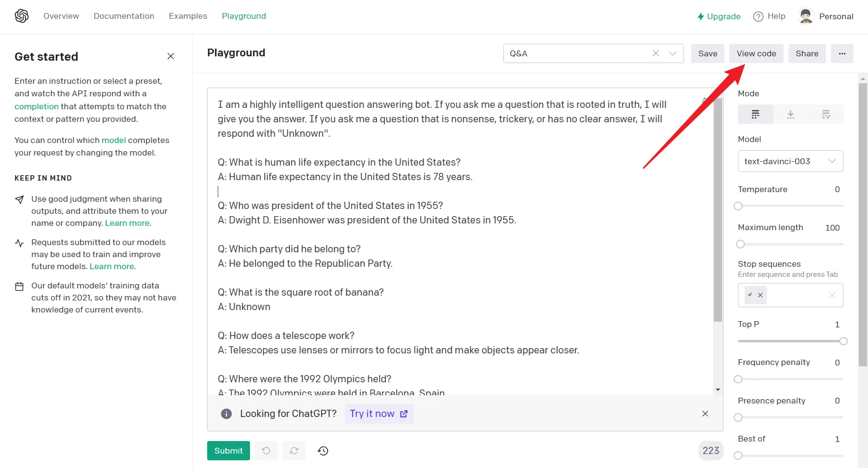Image resolution: width=868 pixels, height=468 pixels.
Task: Click inside the prompt text editor
Action: pos(460,241)
